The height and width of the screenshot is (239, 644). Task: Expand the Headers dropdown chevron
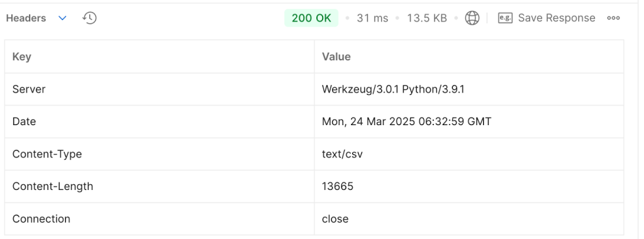click(62, 18)
